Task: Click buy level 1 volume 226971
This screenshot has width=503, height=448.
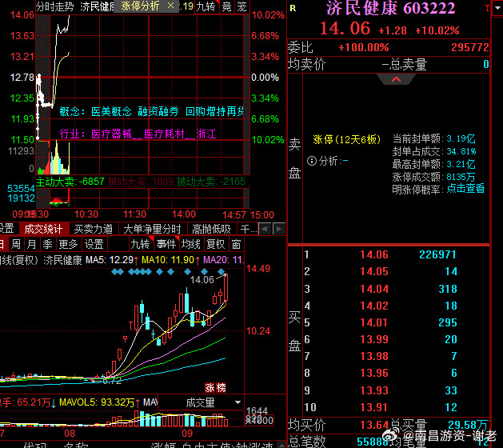Action: [x=437, y=254]
